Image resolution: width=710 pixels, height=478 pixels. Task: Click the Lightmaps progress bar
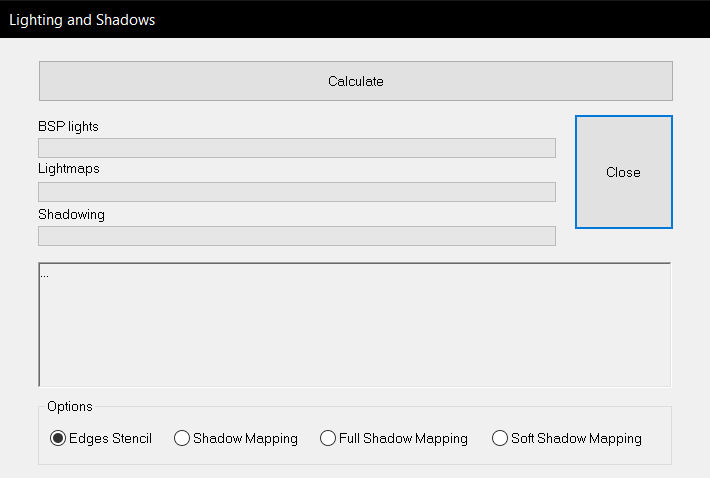pos(297,192)
